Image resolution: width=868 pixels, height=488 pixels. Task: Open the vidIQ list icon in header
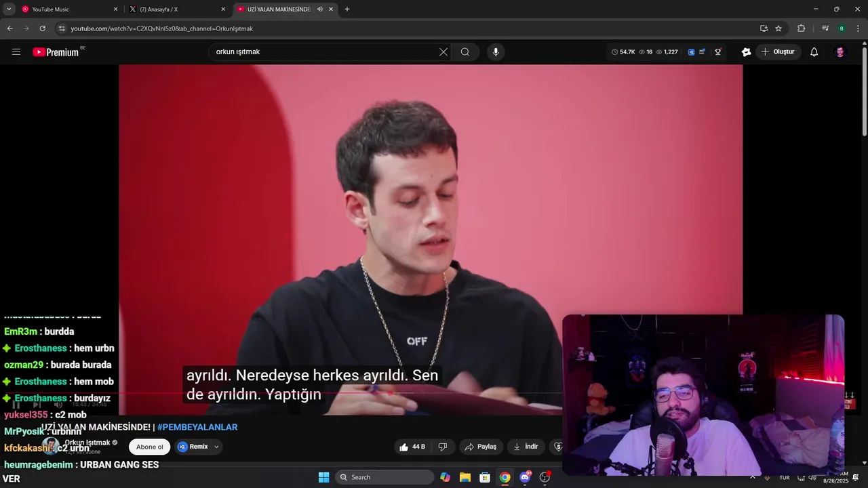[702, 52]
